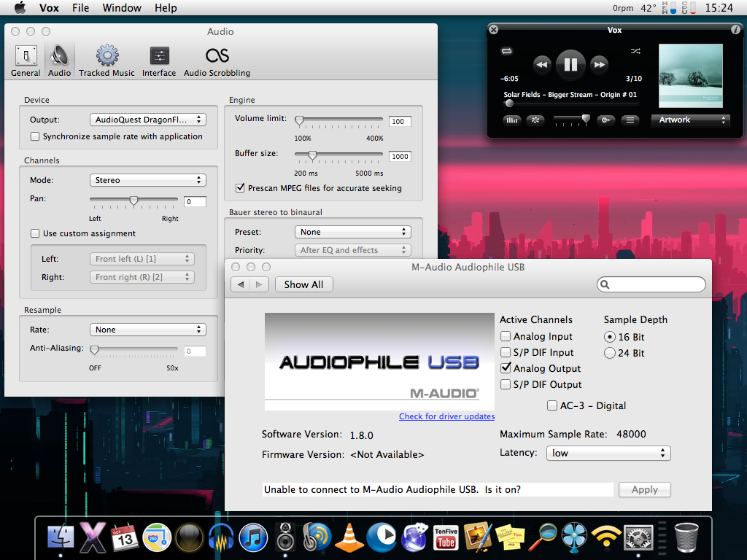Select the 24 Bit sample depth
This screenshot has width=747, height=560.
pos(609,354)
